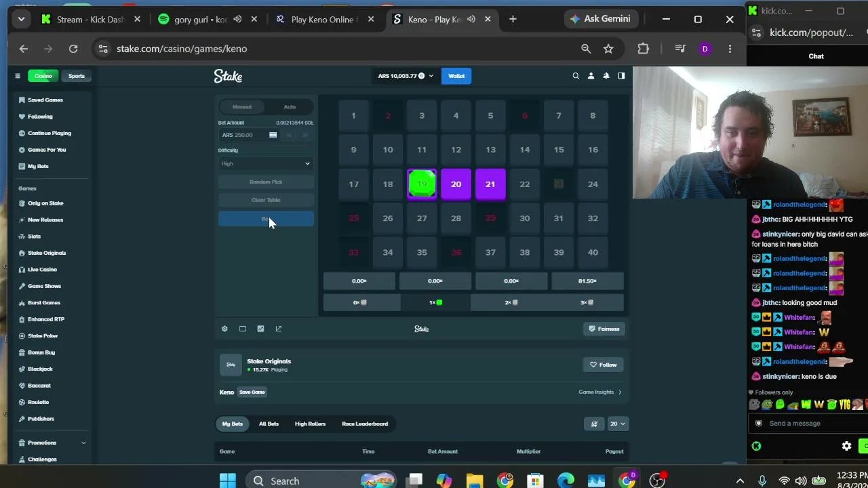
Task: Follow Stake Originals
Action: pos(603,365)
